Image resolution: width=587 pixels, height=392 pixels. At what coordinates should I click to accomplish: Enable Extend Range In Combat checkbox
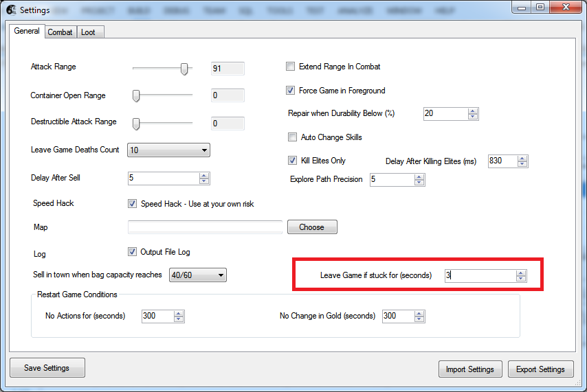click(x=291, y=67)
